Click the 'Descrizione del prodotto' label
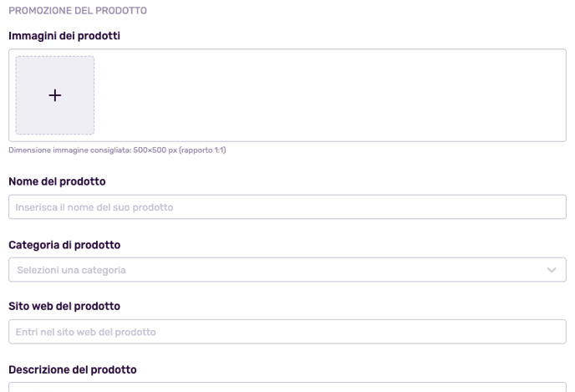Screen dimensions: 575x392 coord(72,369)
